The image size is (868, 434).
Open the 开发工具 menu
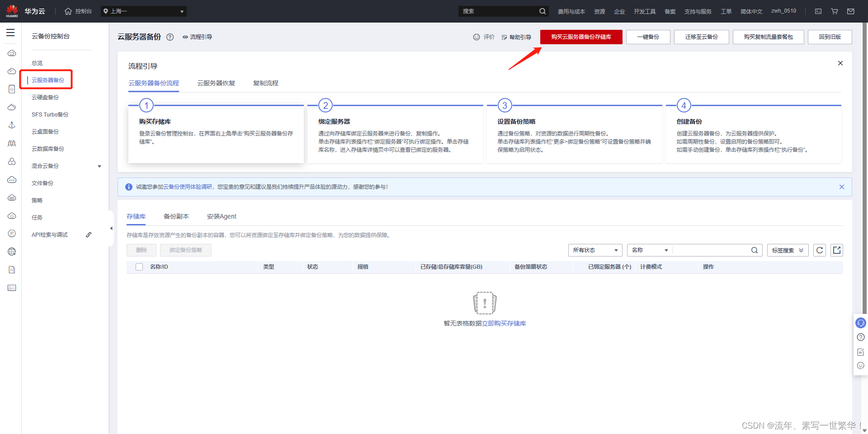coord(645,11)
